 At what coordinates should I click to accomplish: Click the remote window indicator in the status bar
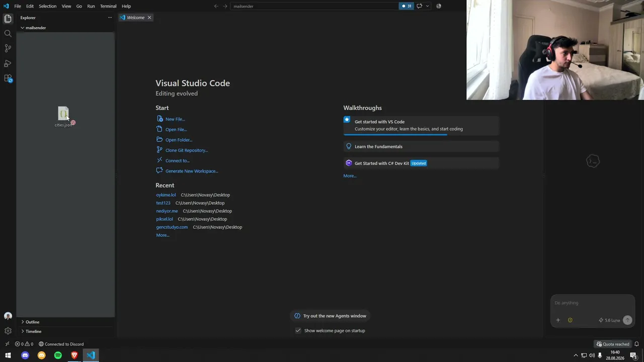click(x=7, y=344)
